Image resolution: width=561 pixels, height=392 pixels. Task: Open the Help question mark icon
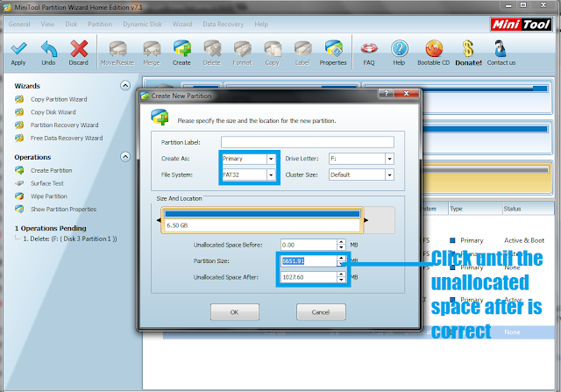(x=400, y=49)
